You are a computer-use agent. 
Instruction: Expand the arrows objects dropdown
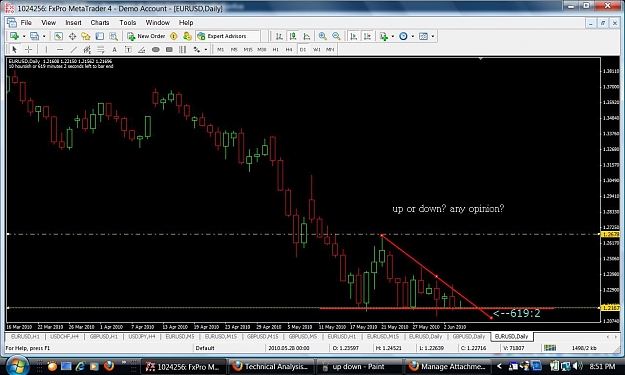click(206, 49)
